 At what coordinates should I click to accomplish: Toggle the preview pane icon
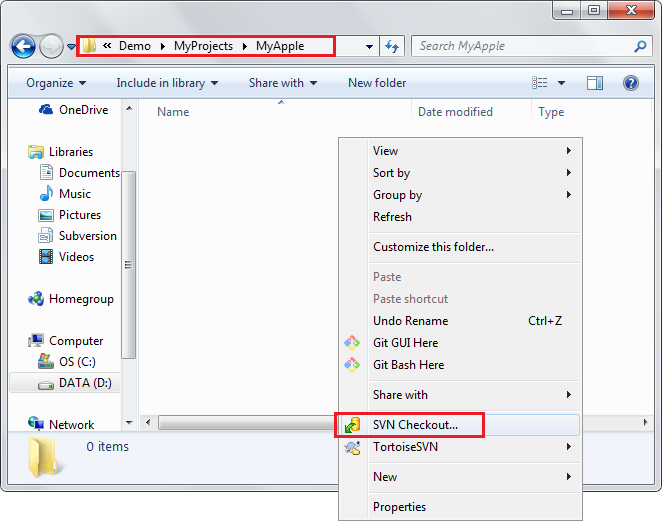[x=595, y=83]
